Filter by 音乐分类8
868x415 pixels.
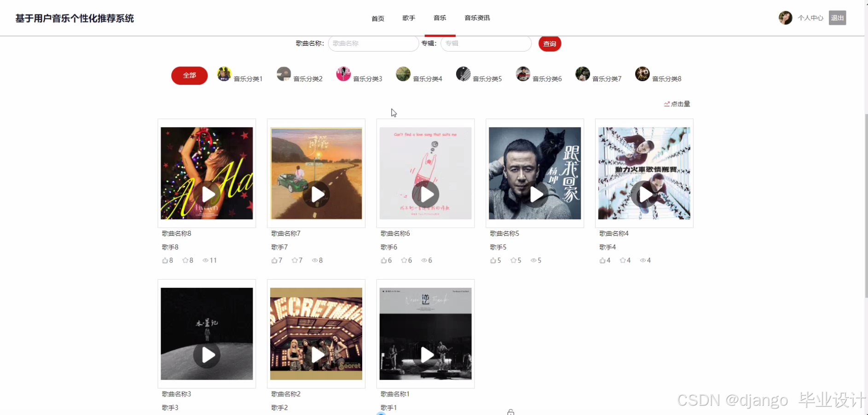(x=659, y=75)
